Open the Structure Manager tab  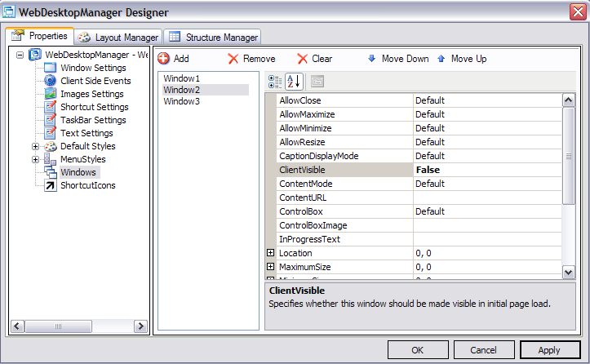213,38
